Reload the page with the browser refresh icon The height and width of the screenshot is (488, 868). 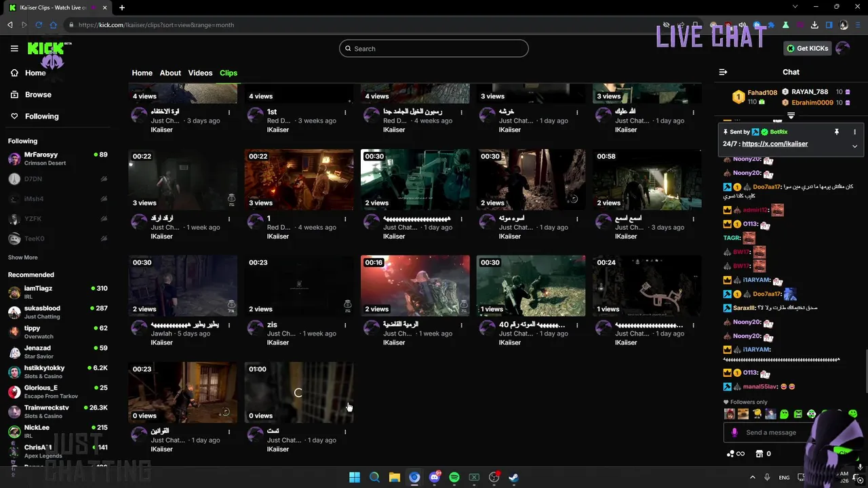(x=39, y=25)
